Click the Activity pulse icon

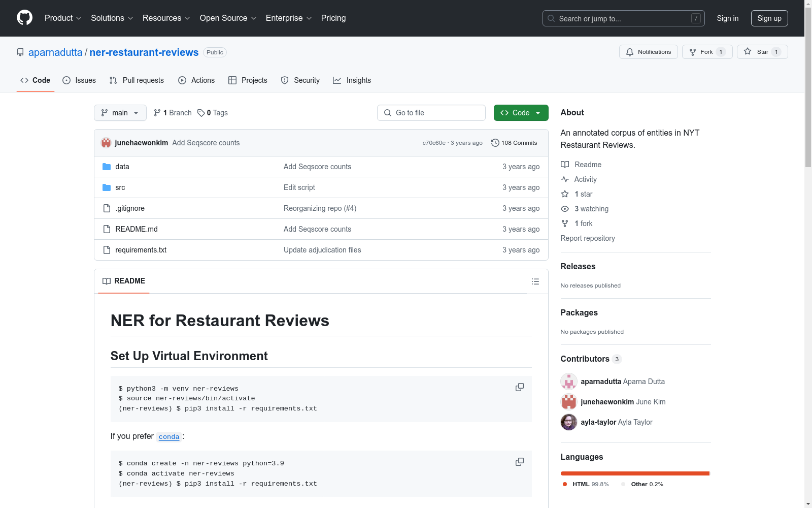(x=565, y=179)
